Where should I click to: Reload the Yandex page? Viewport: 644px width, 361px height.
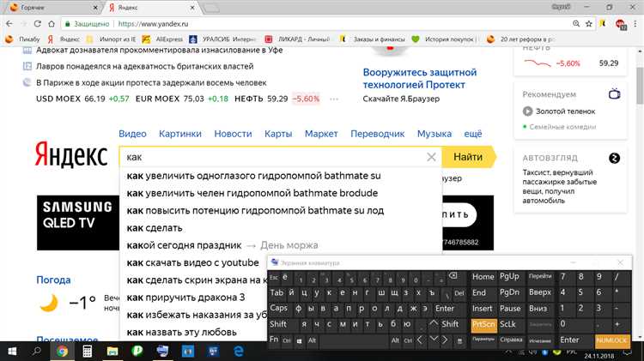38,24
